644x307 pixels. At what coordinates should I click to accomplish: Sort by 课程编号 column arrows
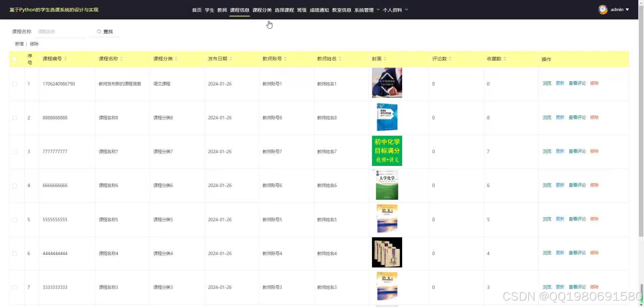(65, 59)
